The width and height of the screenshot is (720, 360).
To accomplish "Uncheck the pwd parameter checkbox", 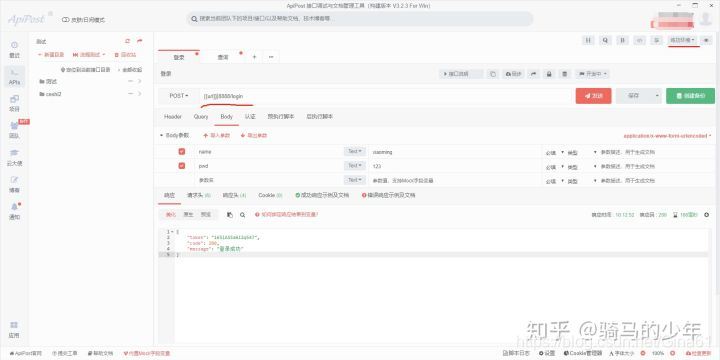I will pos(182,166).
